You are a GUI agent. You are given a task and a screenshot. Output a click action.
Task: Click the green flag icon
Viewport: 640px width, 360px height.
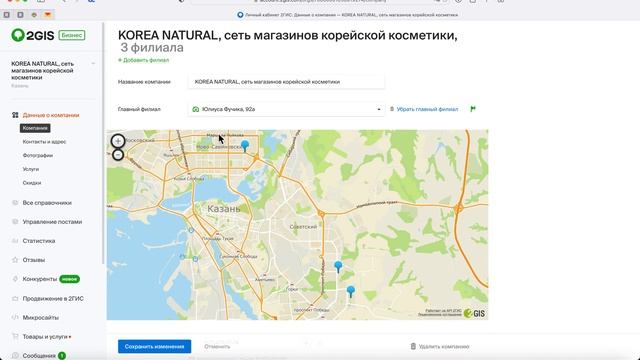point(473,109)
